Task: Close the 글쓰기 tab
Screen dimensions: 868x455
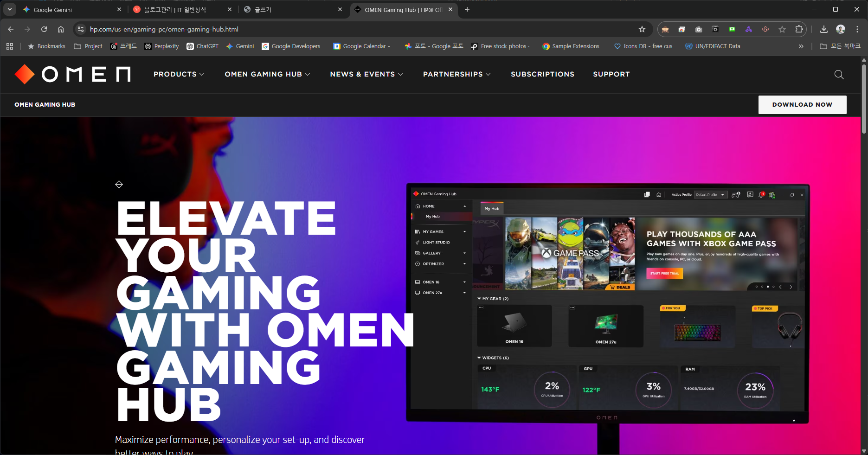Action: tap(340, 9)
